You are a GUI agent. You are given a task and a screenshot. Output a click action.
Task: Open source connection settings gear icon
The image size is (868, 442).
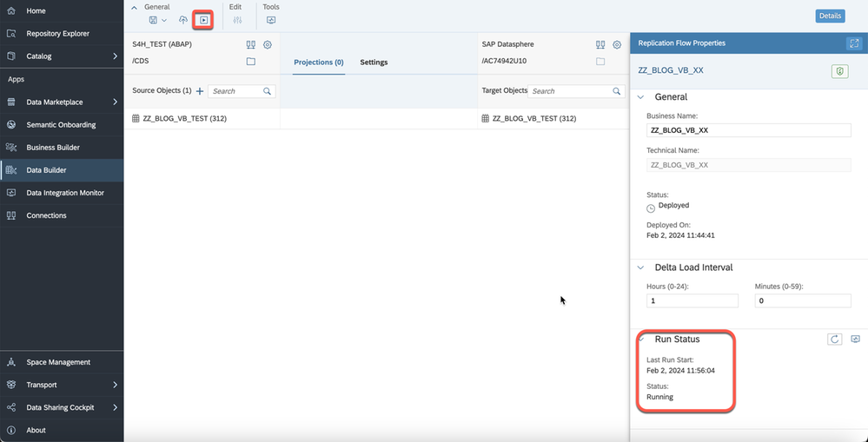(268, 44)
